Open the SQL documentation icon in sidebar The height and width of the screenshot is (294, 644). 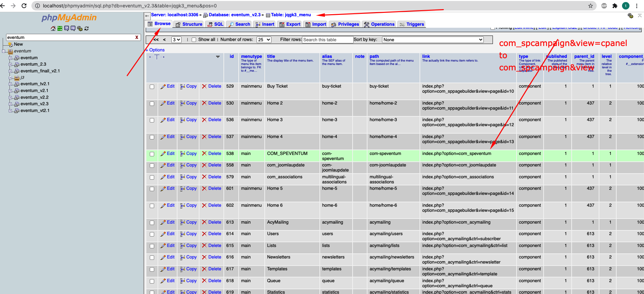73,28
